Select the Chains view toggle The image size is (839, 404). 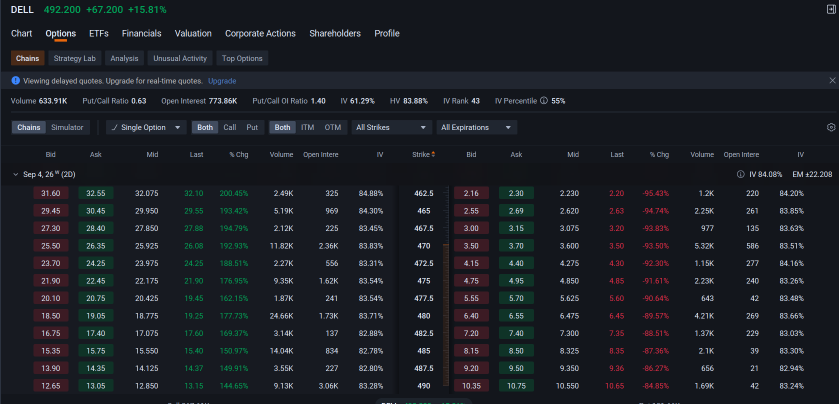coord(28,127)
